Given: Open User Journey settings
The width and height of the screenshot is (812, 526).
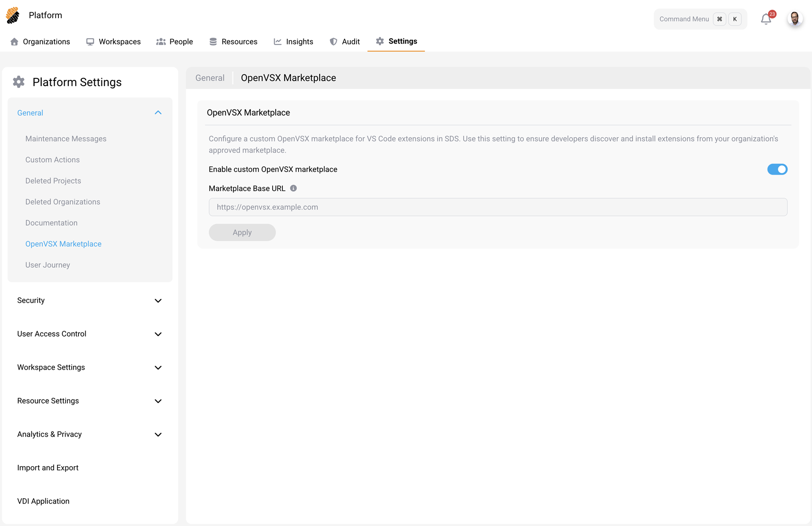Looking at the screenshot, I should click(x=47, y=265).
